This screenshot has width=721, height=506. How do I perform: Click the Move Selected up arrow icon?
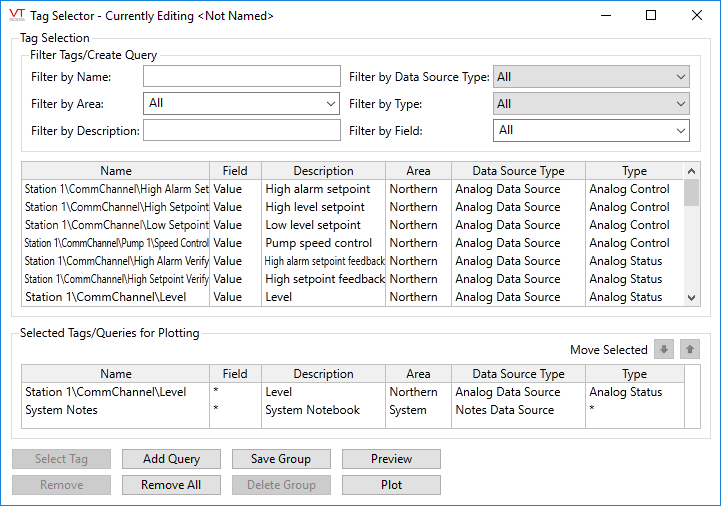pos(689,349)
